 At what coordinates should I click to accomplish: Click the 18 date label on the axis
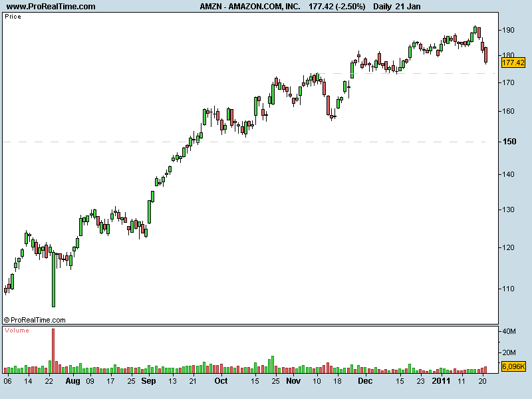337,381
